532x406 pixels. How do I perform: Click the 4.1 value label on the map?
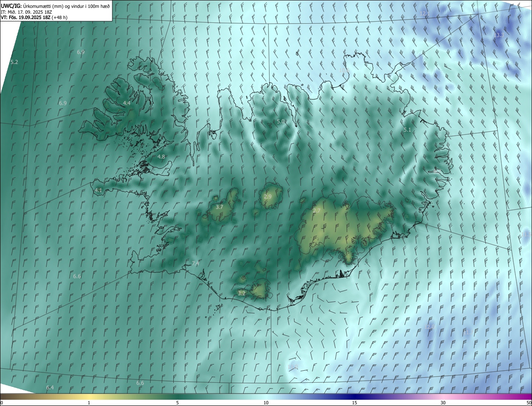(99, 190)
